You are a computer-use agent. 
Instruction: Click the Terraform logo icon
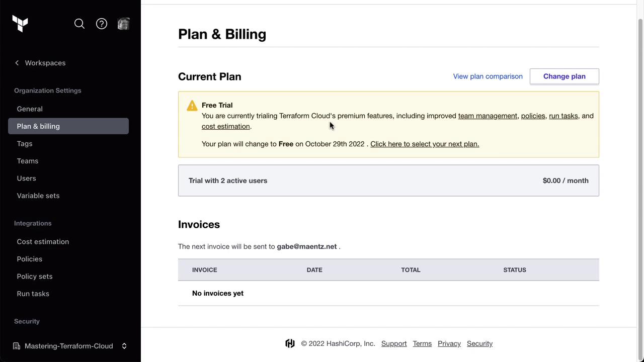coord(20,24)
